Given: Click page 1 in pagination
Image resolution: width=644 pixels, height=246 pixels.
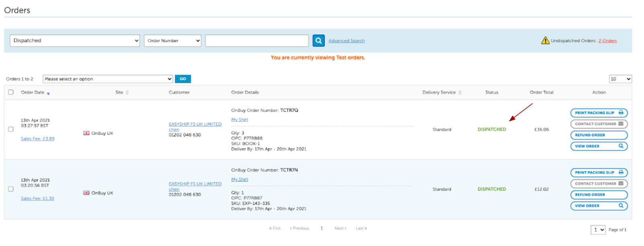Looking at the screenshot, I should (x=322, y=228).
